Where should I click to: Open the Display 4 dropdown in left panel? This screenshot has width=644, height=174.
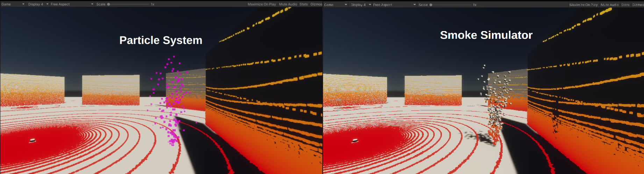click(x=38, y=4)
